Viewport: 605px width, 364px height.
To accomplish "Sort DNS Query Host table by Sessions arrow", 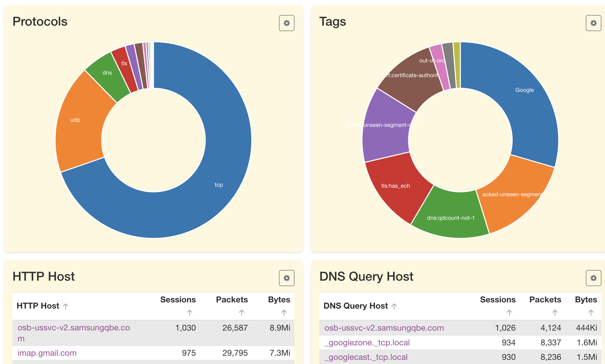I will click(x=509, y=313).
